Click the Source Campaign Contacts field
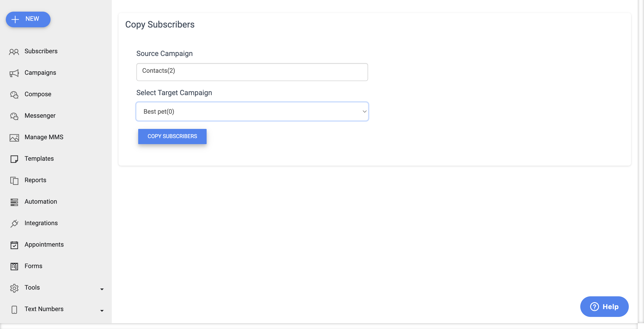The height and width of the screenshot is (329, 644). 252,72
